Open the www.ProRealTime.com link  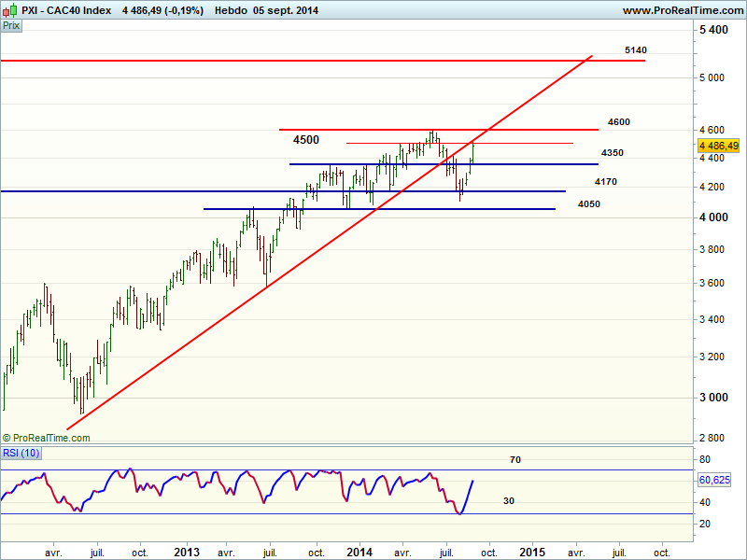(682, 10)
